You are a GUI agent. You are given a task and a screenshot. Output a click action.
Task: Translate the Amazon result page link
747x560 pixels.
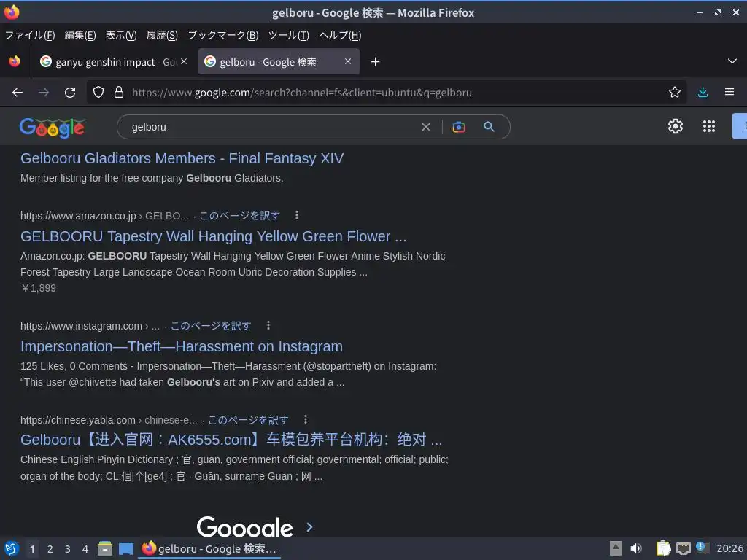point(239,216)
